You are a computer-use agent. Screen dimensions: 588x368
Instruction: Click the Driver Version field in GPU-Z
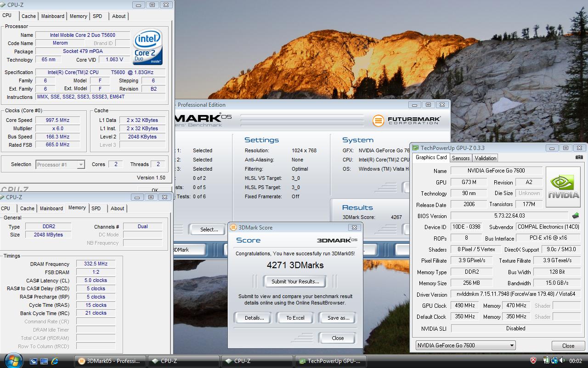pyautogui.click(x=515, y=294)
